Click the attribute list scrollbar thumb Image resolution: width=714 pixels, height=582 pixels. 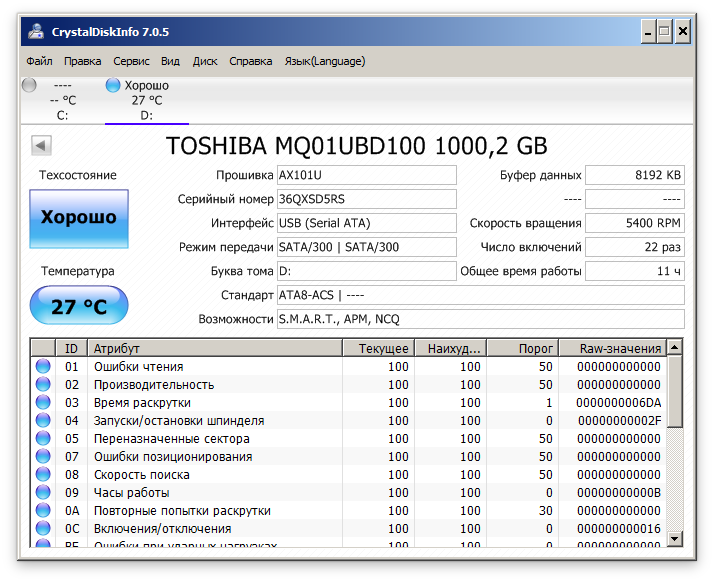click(x=675, y=391)
